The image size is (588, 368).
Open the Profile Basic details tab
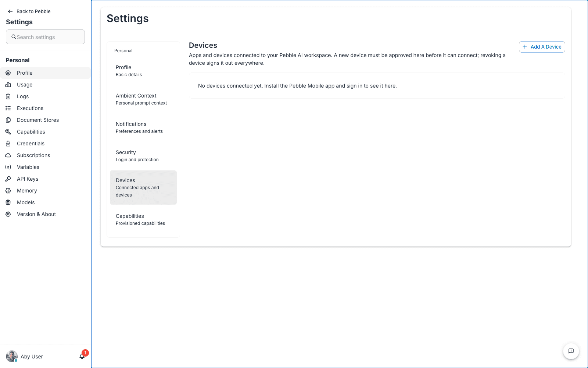pos(143,71)
